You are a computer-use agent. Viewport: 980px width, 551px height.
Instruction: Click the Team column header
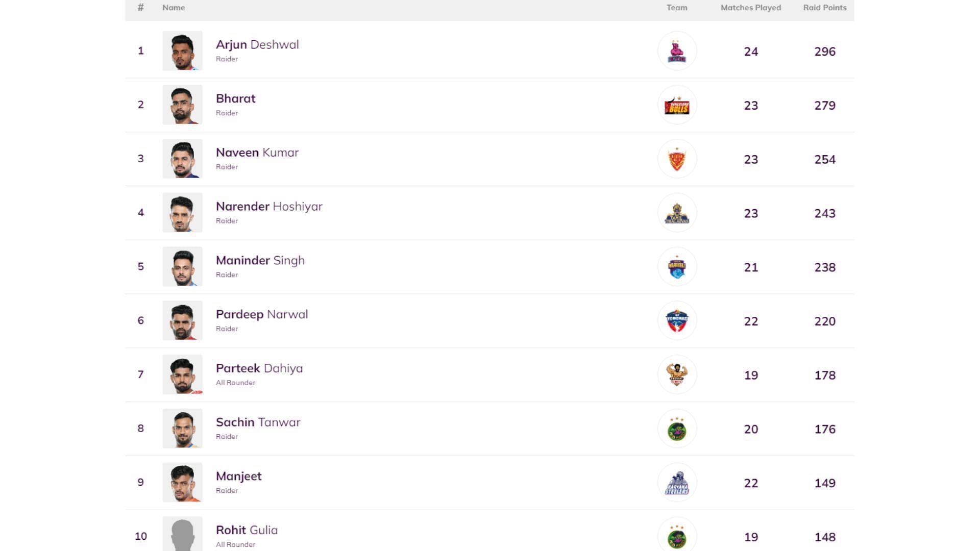pos(677,8)
